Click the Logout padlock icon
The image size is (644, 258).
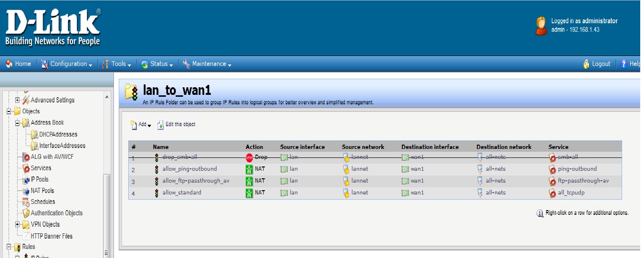(586, 64)
